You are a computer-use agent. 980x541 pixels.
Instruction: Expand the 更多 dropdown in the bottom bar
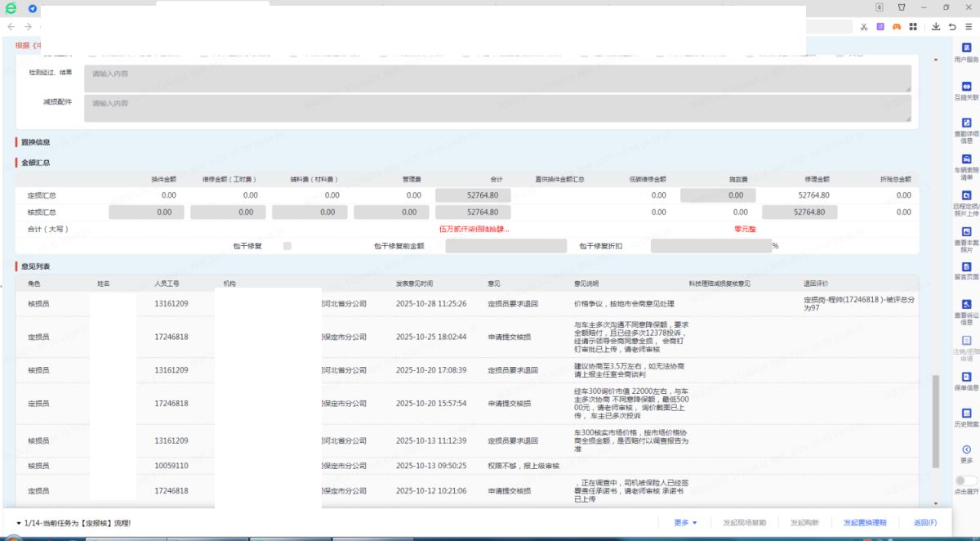coord(685,522)
